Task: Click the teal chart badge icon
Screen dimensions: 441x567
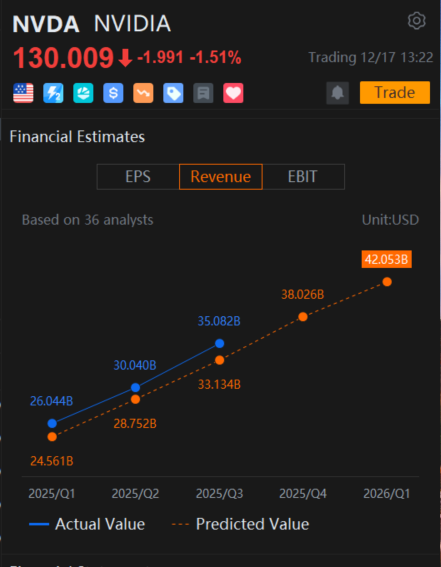Action: click(83, 93)
